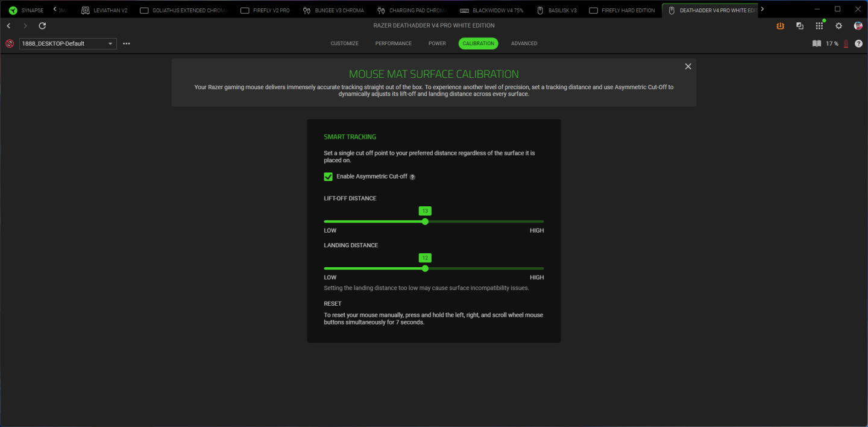Screen dimensions: 868x427
Task: Go back with the back arrow
Action: coord(8,26)
